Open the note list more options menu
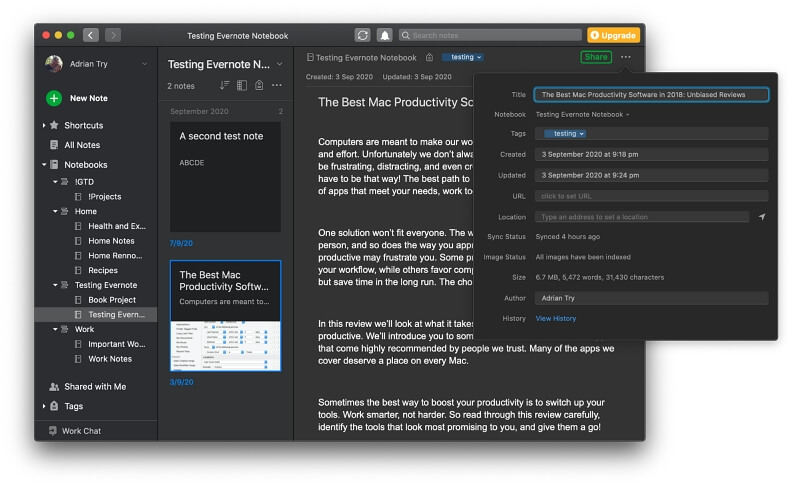This screenshot has height=487, width=800. pyautogui.click(x=277, y=85)
